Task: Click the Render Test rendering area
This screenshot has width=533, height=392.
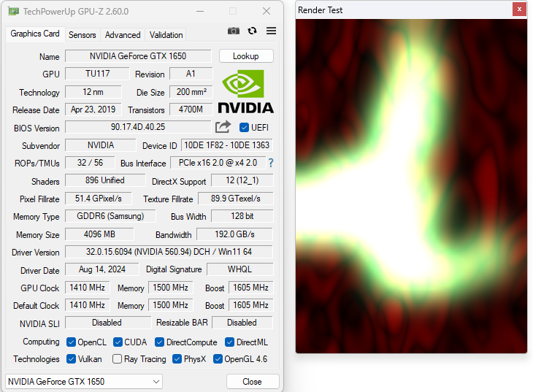Action: pos(411,185)
